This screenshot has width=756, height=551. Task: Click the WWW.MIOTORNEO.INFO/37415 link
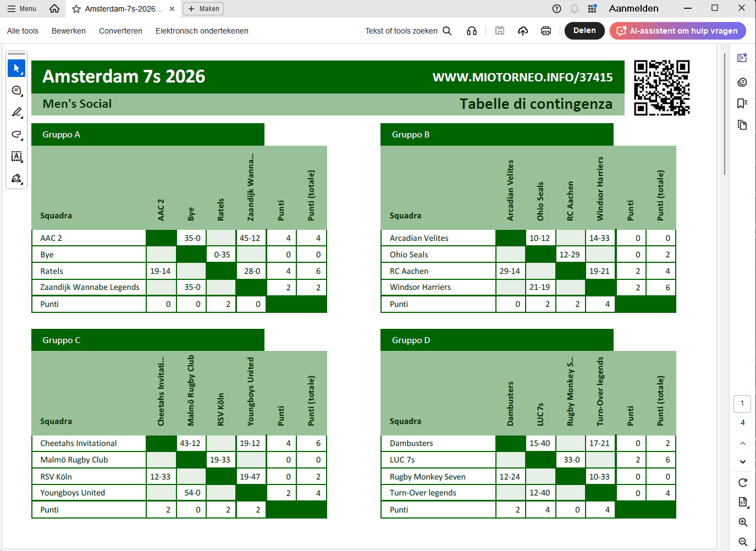pos(522,78)
